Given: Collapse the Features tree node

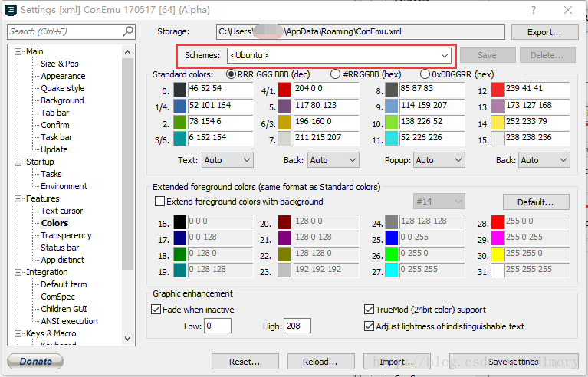Looking at the screenshot, I should coord(19,198).
